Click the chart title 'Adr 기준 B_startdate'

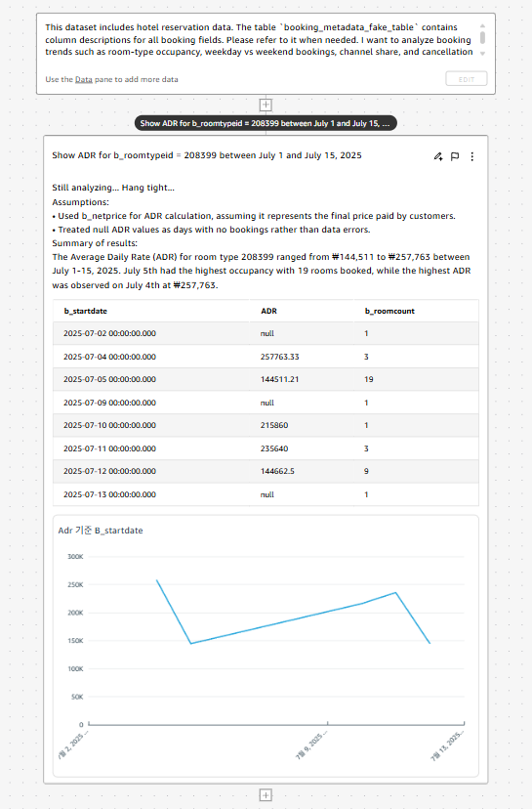click(101, 531)
